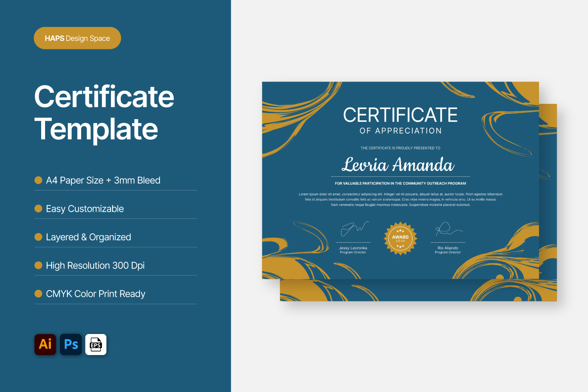Click the CERTIFICATE title on the certificate
Viewport: 588px width, 392px height.
400,115
